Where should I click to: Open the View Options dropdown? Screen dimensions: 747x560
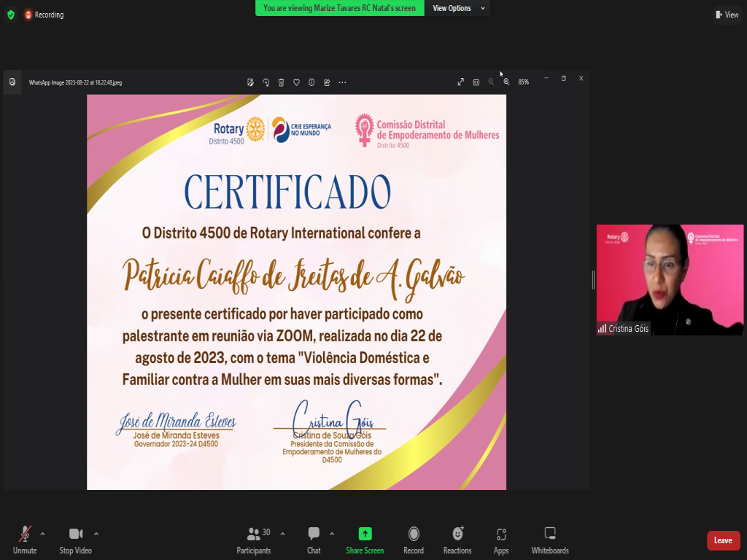pos(457,8)
